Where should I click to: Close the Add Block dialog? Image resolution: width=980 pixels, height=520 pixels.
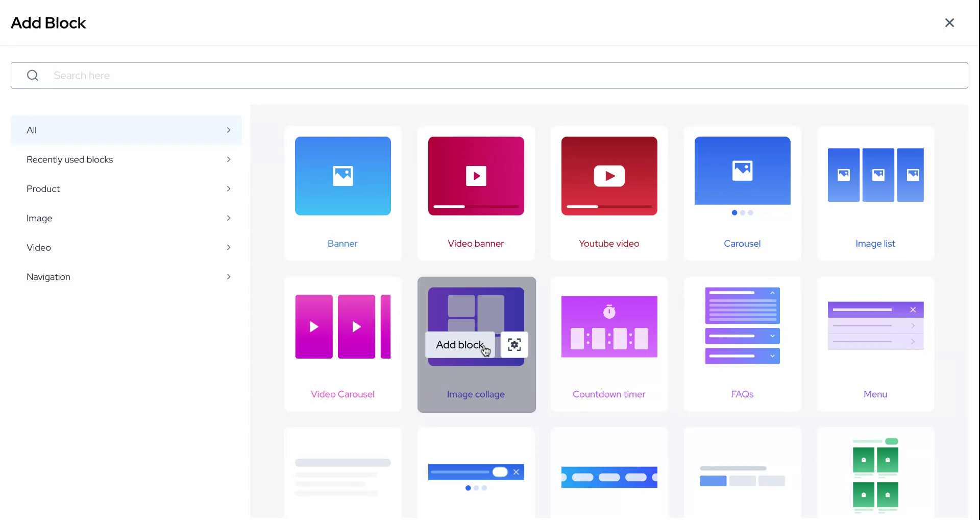click(949, 22)
